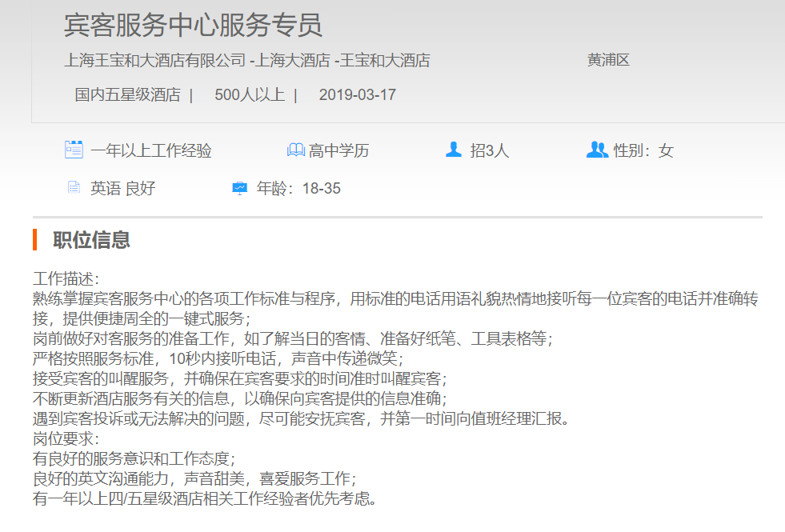Click the posting date 2019-03-17
The height and width of the screenshot is (532, 785).
click(x=357, y=94)
